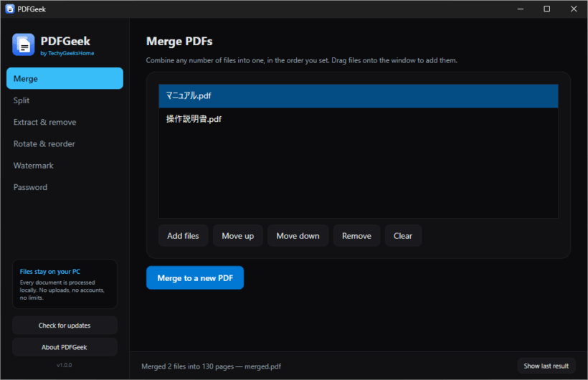Click the Add files button
The height and width of the screenshot is (380, 588).
point(183,236)
